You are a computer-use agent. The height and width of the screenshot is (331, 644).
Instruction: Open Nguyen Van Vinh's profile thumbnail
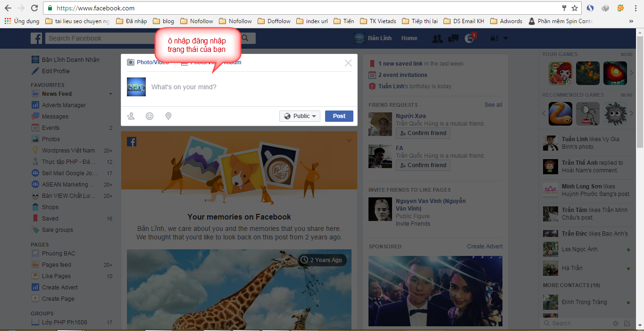(x=380, y=209)
